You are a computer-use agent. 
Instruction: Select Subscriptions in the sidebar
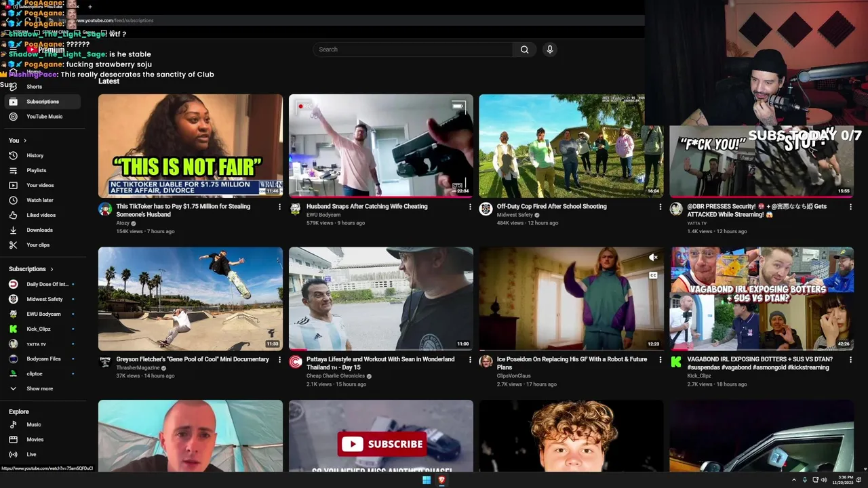(x=43, y=102)
